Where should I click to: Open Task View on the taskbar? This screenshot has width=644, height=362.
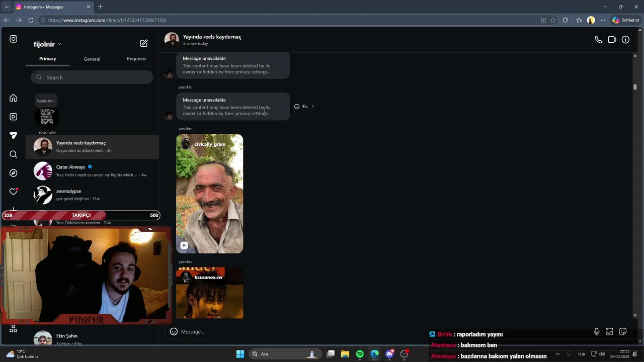pos(331,354)
